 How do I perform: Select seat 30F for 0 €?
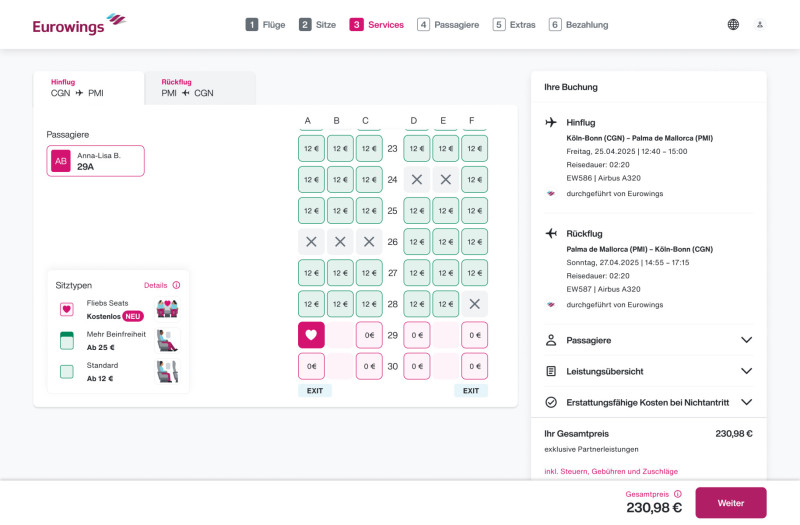click(474, 366)
